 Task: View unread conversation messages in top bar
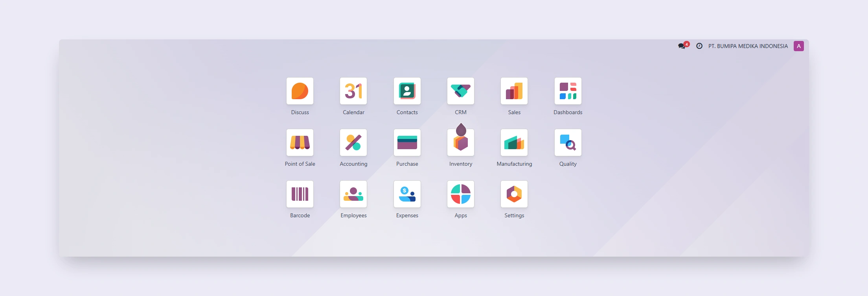tap(682, 46)
